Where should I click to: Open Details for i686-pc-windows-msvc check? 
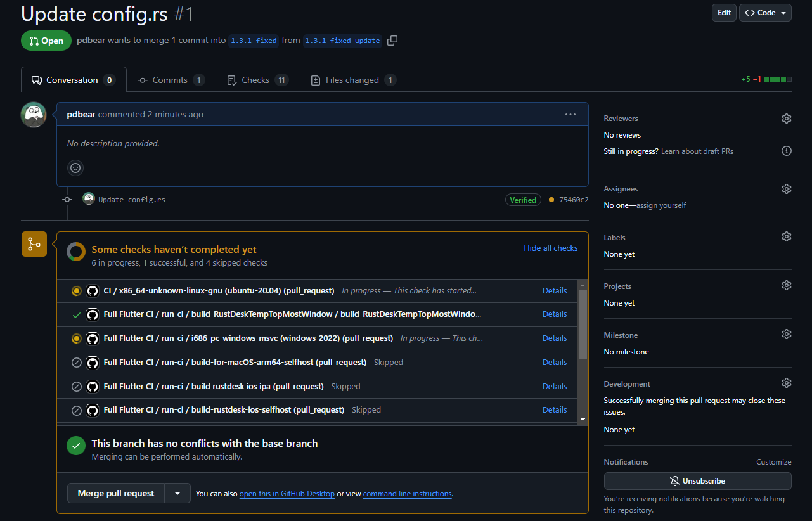point(555,338)
